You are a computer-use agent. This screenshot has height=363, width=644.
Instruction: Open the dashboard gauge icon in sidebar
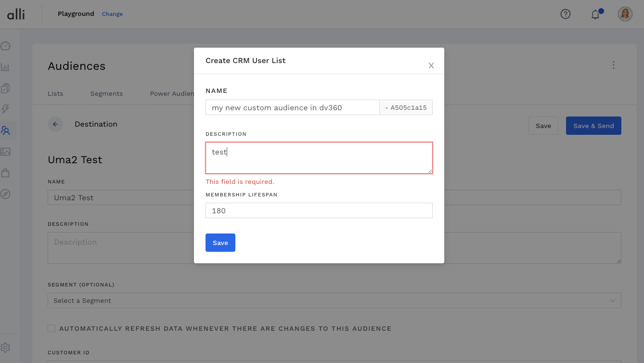tap(5, 46)
